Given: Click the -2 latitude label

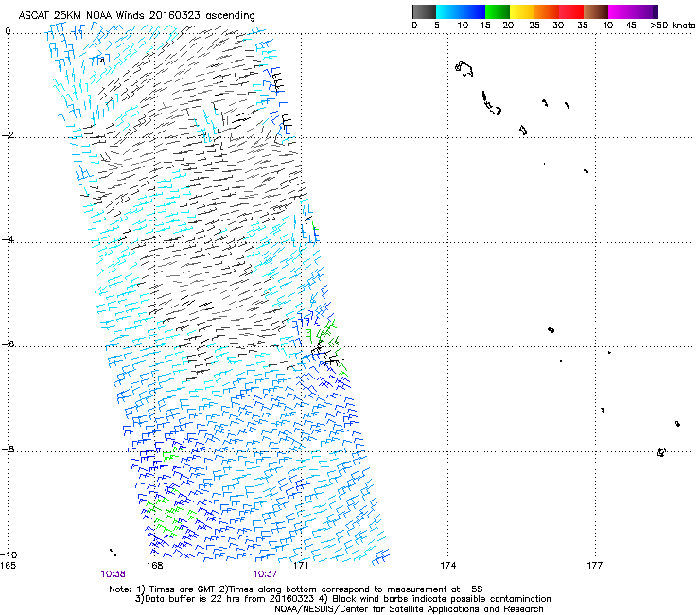Looking at the screenshot, I should [8, 135].
